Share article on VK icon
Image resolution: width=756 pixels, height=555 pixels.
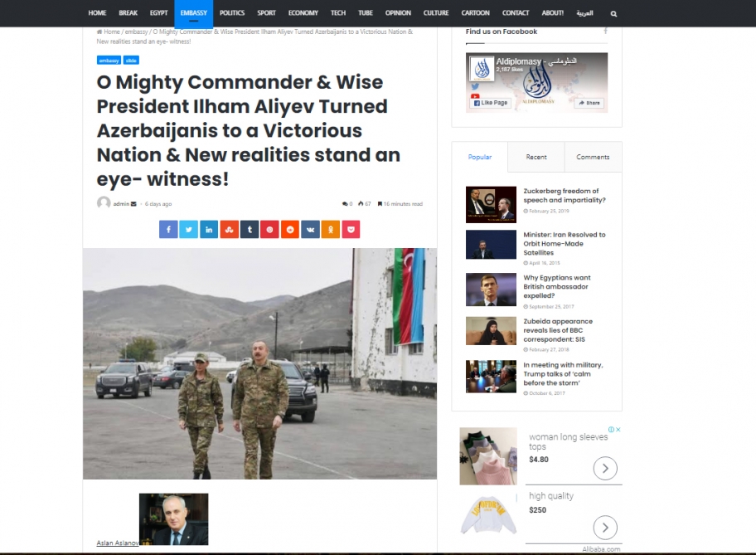click(310, 230)
